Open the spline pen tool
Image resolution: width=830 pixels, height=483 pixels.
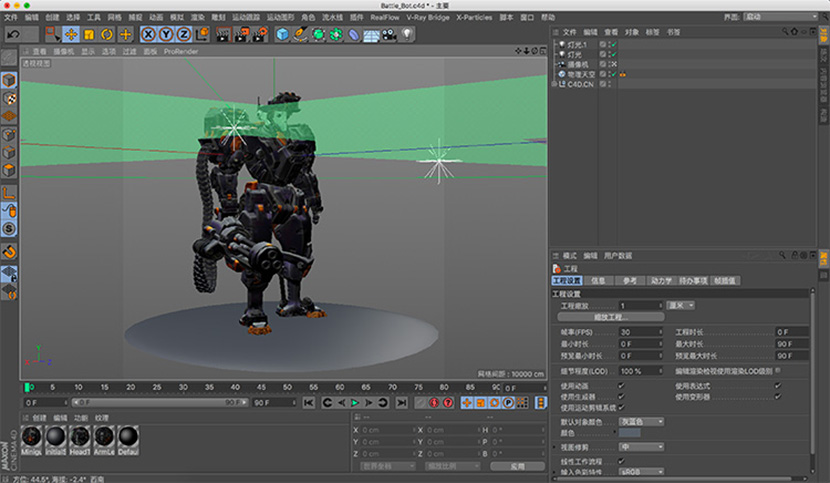click(x=300, y=34)
